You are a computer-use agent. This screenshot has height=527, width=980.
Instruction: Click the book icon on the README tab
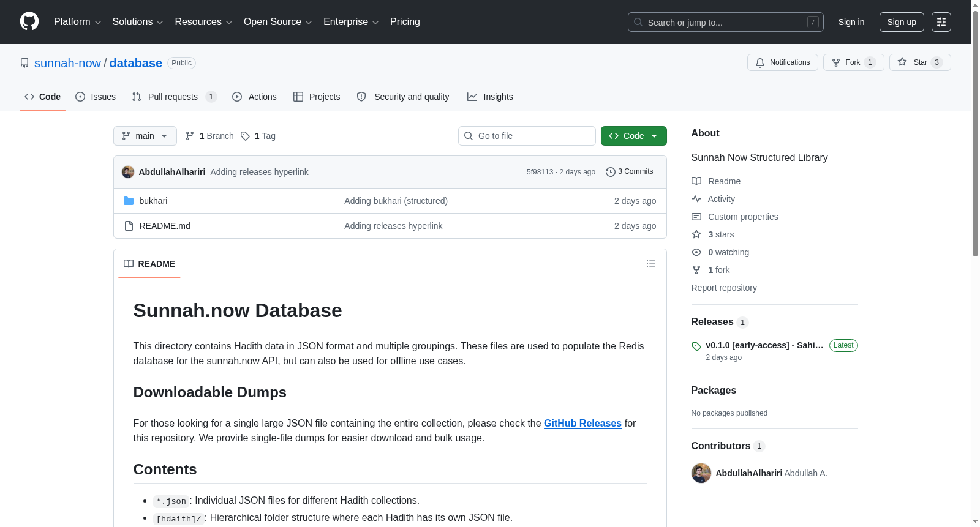pyautogui.click(x=129, y=264)
